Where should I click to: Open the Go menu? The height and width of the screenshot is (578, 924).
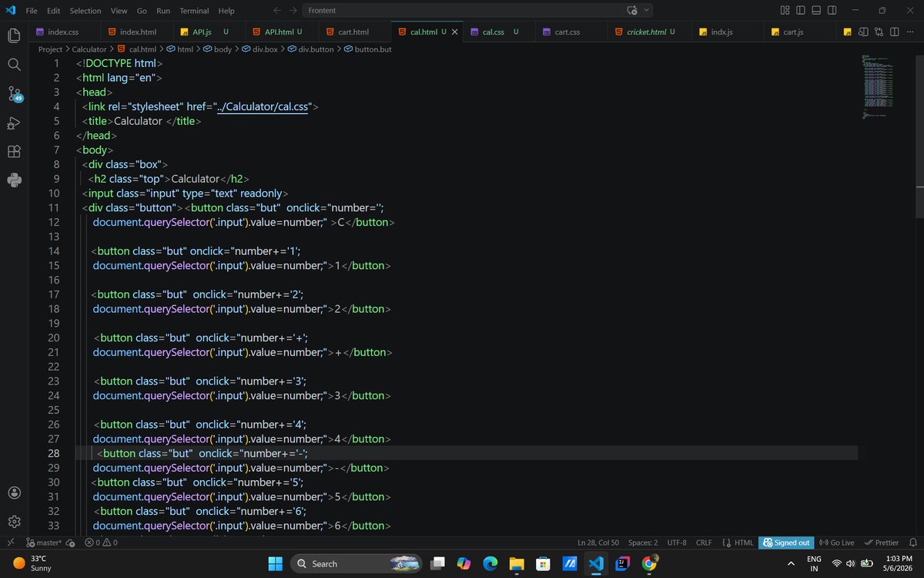[142, 11]
